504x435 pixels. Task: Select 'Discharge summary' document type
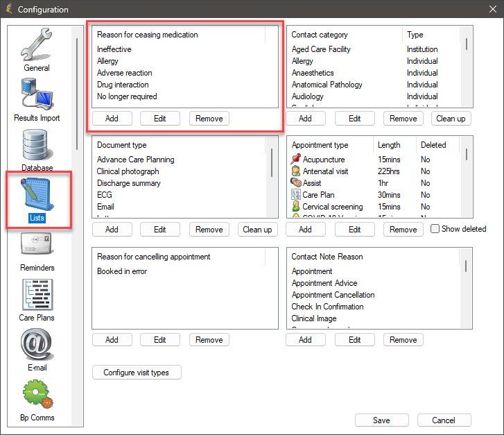point(128,183)
